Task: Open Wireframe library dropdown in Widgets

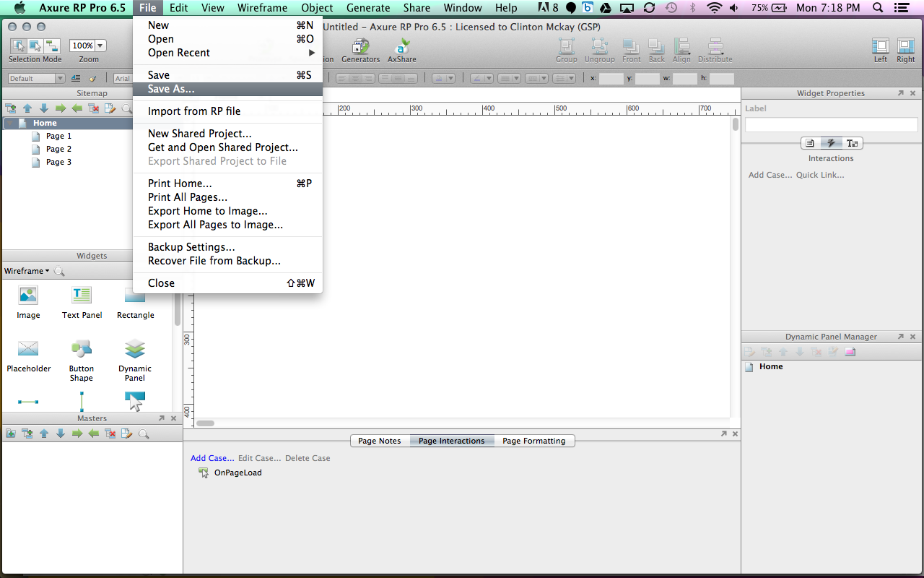Action: pos(27,271)
